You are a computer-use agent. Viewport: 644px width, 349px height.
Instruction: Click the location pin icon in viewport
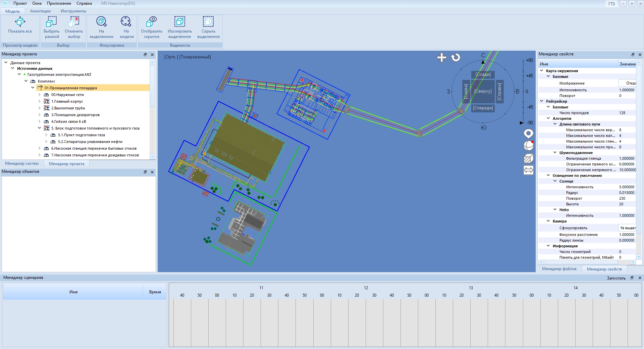pos(528,134)
